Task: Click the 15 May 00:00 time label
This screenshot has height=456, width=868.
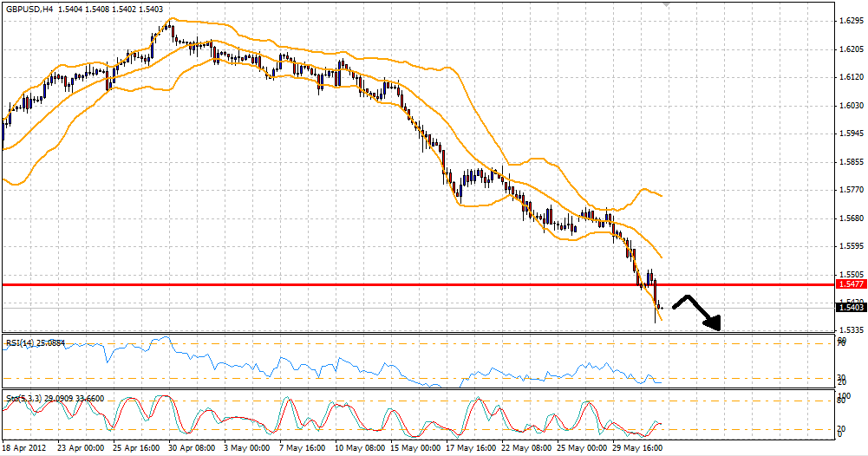Action: [414, 447]
